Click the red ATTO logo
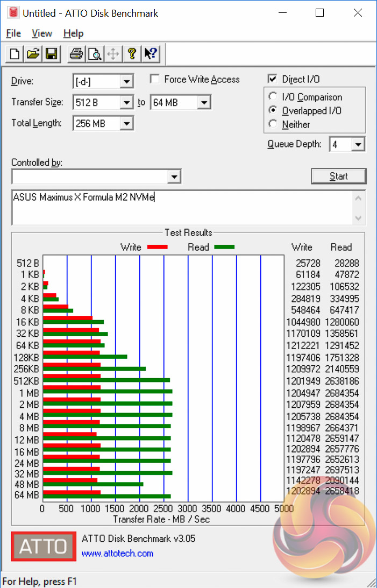This screenshot has height=588, width=377. 44,546
